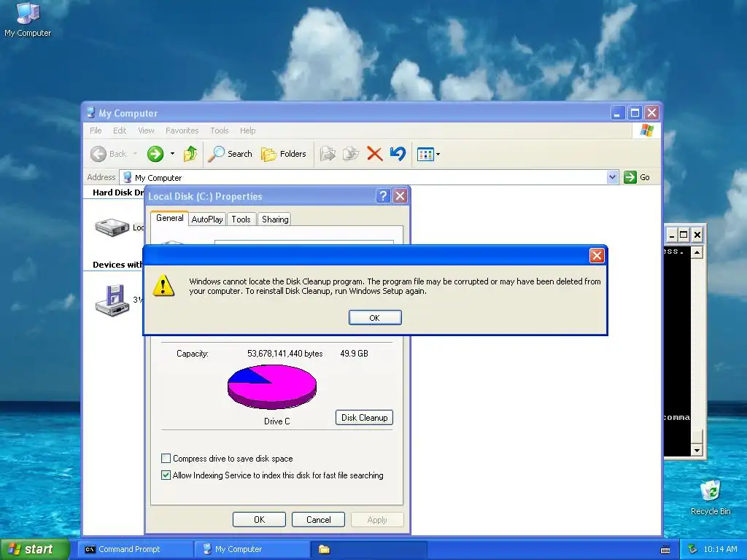
Task: Click OK in Local Disk Properties
Action: (259, 519)
